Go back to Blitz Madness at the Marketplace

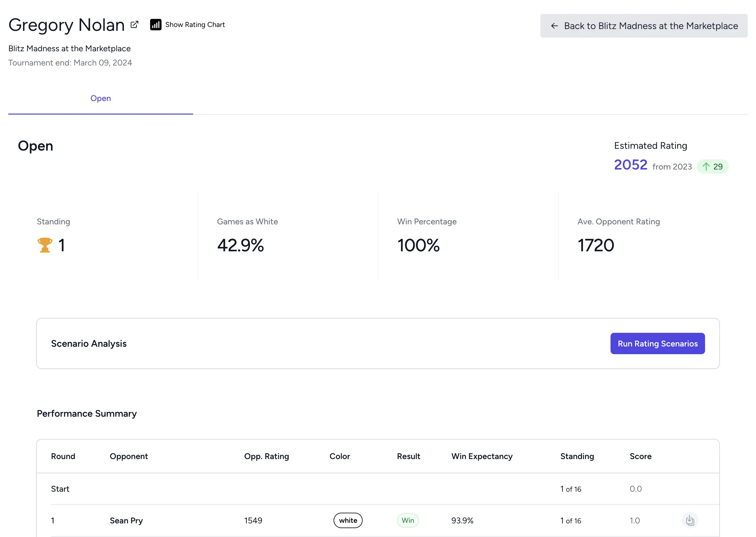coord(644,26)
